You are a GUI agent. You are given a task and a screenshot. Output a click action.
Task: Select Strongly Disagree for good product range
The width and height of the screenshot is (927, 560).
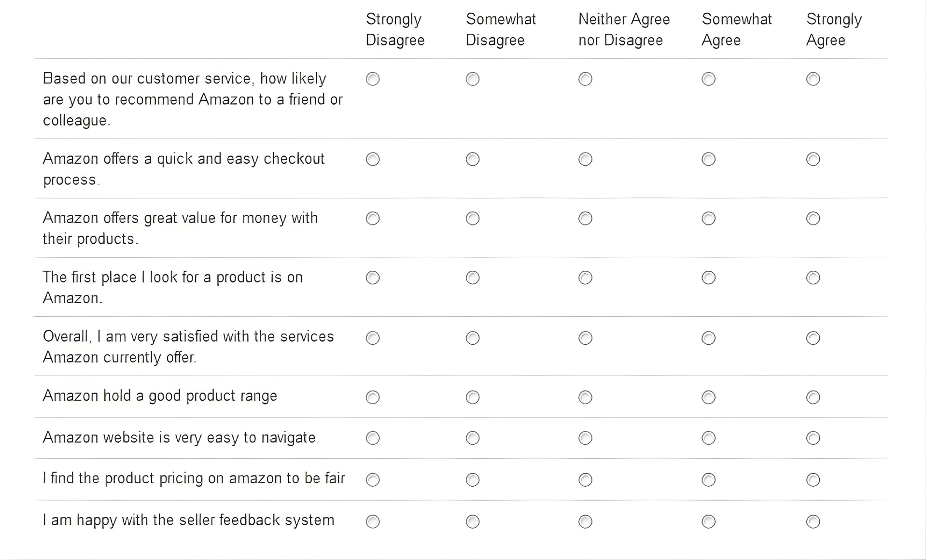372,397
